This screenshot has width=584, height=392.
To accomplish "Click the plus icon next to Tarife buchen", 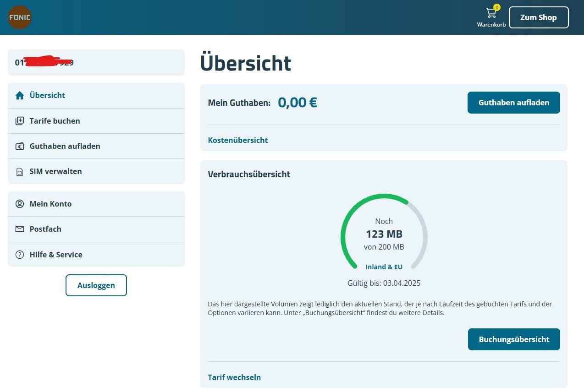I will coord(20,121).
